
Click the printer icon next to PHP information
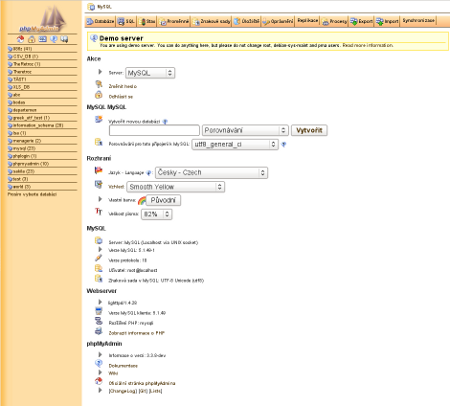(99, 331)
